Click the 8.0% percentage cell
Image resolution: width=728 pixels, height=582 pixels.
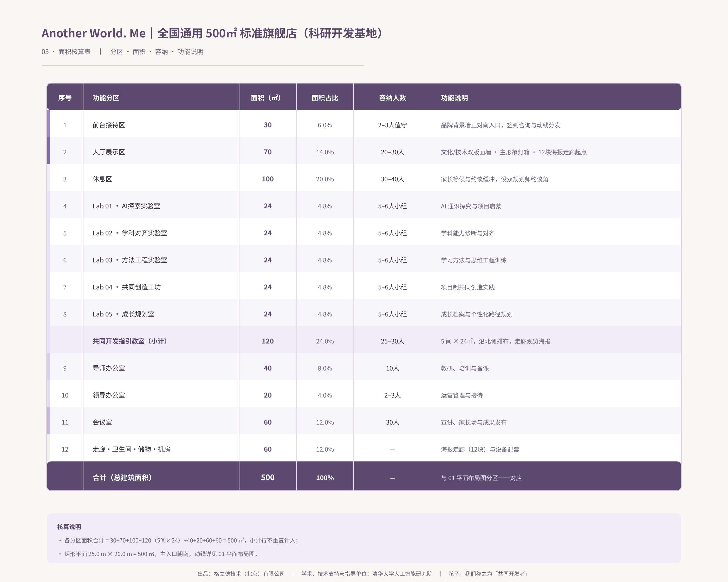[x=325, y=368]
